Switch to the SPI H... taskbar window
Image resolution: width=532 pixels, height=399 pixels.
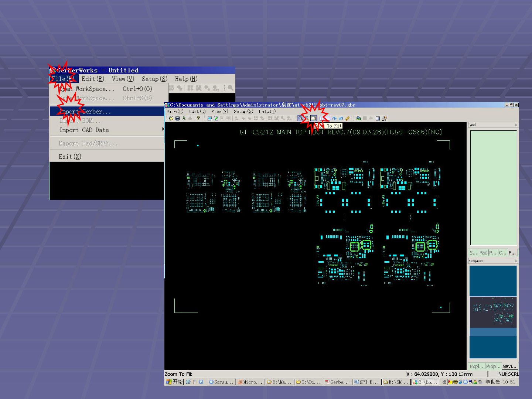tap(366, 382)
